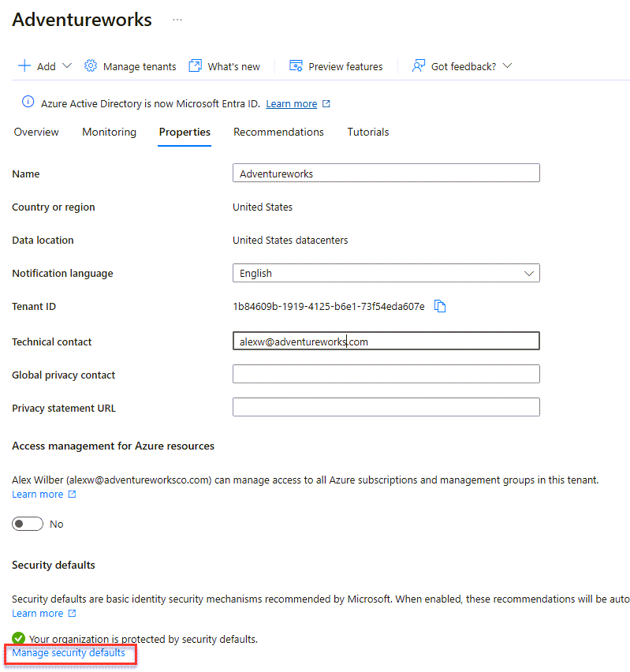This screenshot has width=630, height=672.
Task: Click the Tenant ID value text
Action: 329,307
